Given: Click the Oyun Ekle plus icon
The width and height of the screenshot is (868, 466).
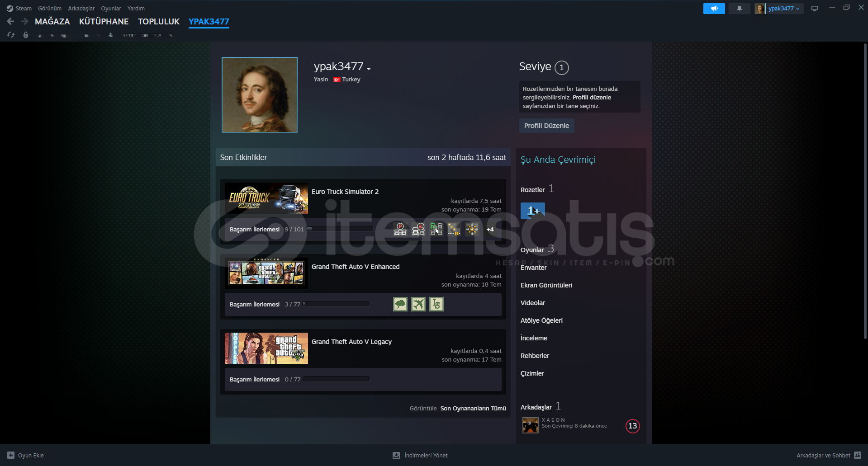Looking at the screenshot, I should [x=11, y=455].
